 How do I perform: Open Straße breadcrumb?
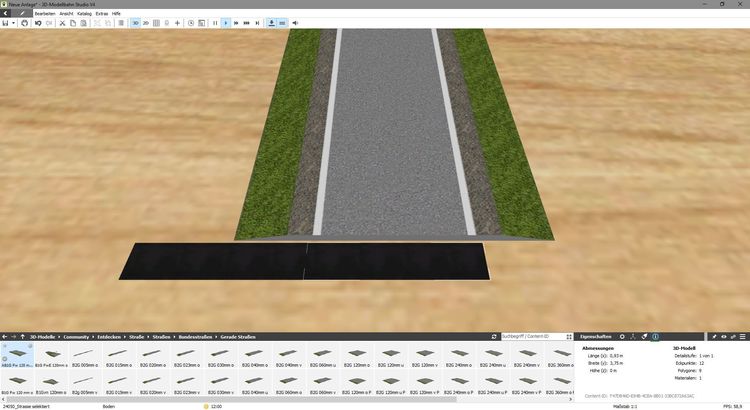tap(136, 337)
